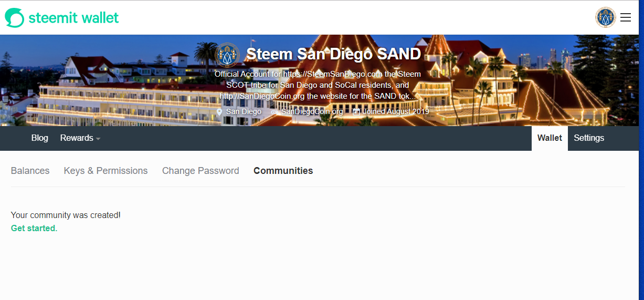The height and width of the screenshot is (300, 644).
Task: Click the Steemit speech-bubble logo icon
Action: 15,18
